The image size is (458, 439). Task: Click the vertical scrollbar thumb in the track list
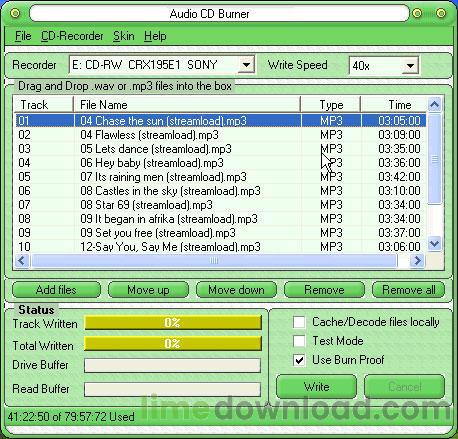tap(434, 159)
